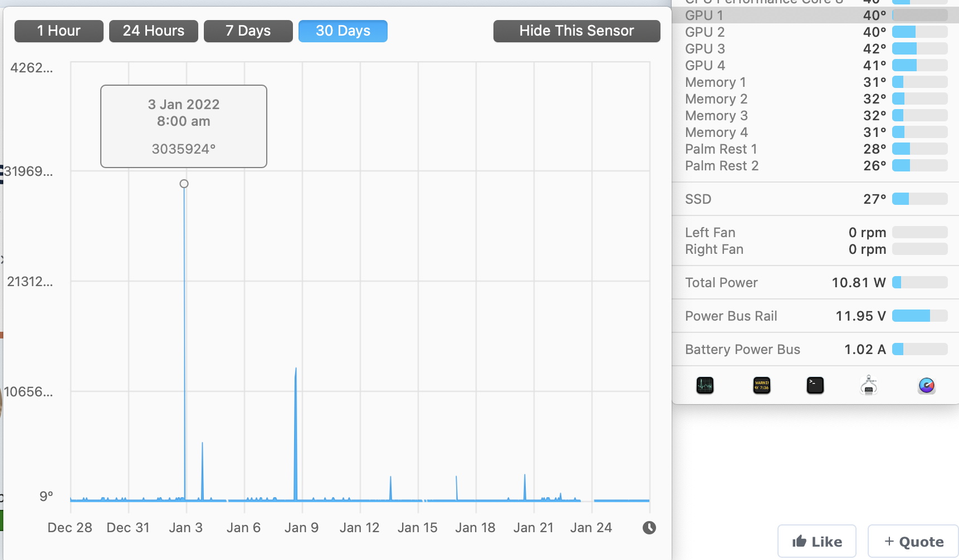Click the Jan 9 label on graph axis

pyautogui.click(x=301, y=528)
